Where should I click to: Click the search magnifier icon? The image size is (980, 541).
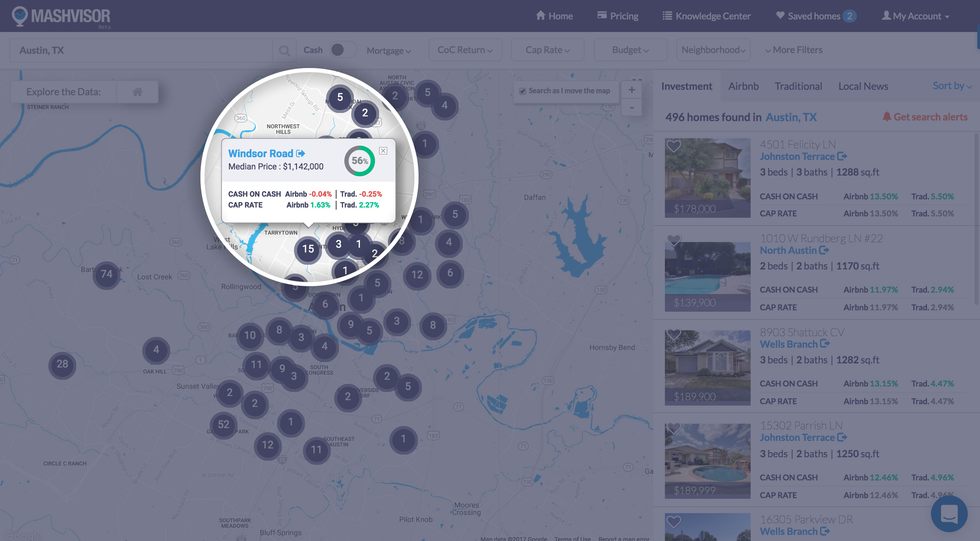coord(284,50)
